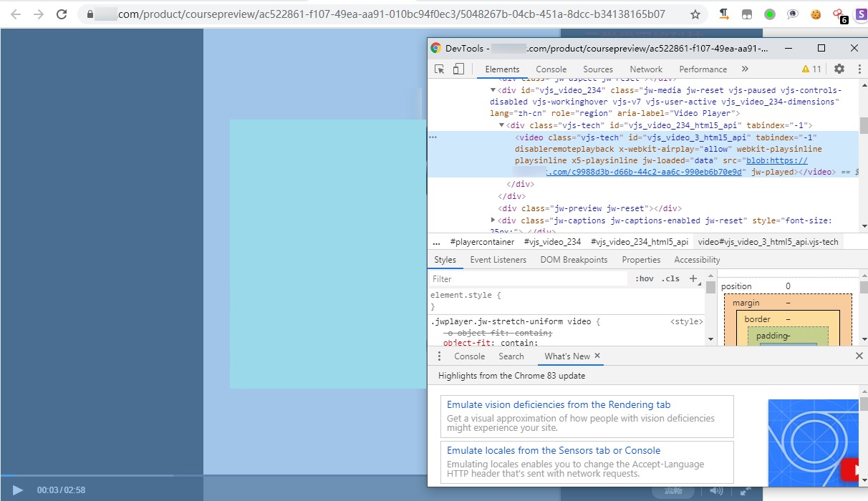Expand the jw-captions div node

493,220
